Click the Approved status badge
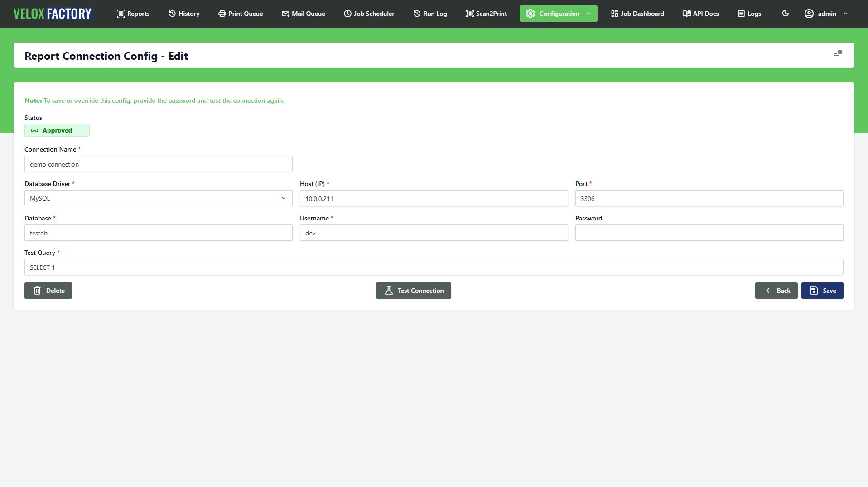The height and width of the screenshot is (487, 868). pyautogui.click(x=57, y=130)
